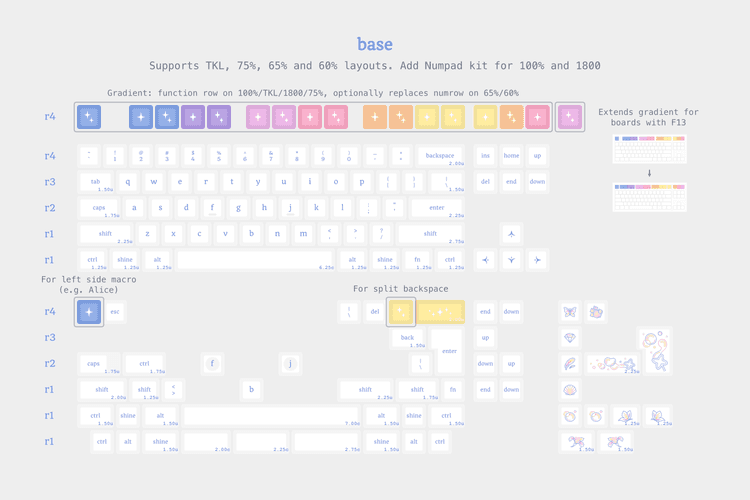
Task: Click the up arrow key above the arrow cluster
Action: (x=511, y=234)
